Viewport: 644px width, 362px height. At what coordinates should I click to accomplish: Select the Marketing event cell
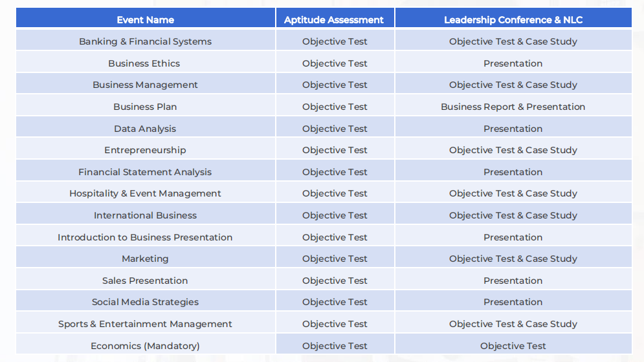[145, 259]
